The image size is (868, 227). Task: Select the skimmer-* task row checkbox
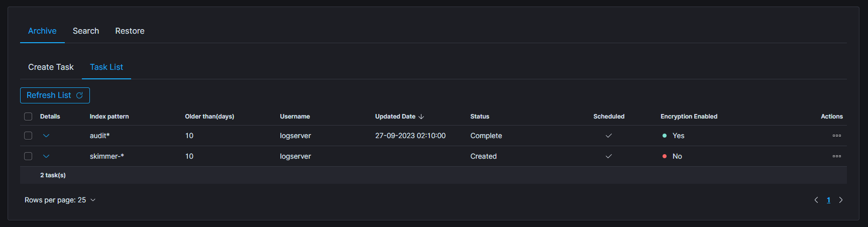click(28, 156)
